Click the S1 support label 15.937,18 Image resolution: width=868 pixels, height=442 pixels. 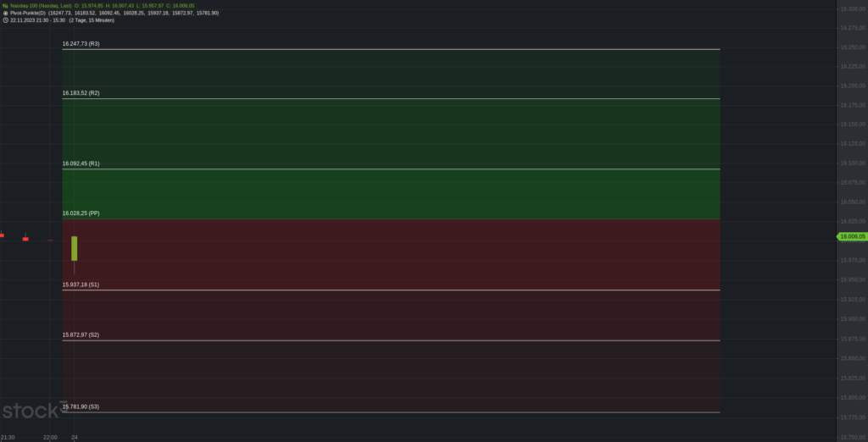pos(81,285)
